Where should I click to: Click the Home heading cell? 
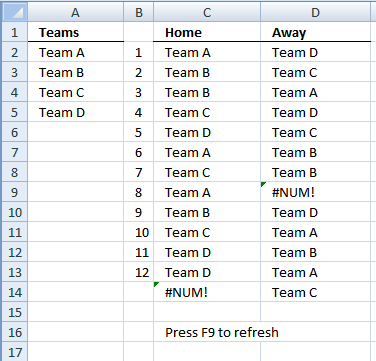[207, 32]
